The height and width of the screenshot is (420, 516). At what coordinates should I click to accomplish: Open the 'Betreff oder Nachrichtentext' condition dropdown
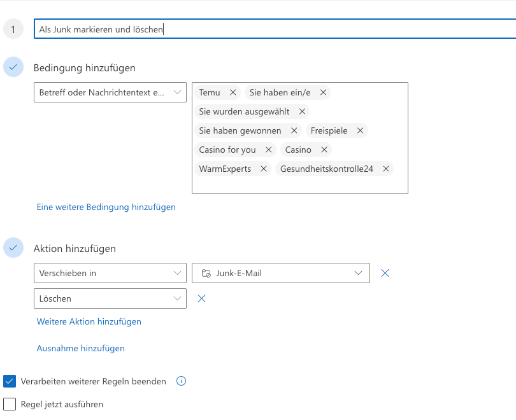pyautogui.click(x=110, y=92)
